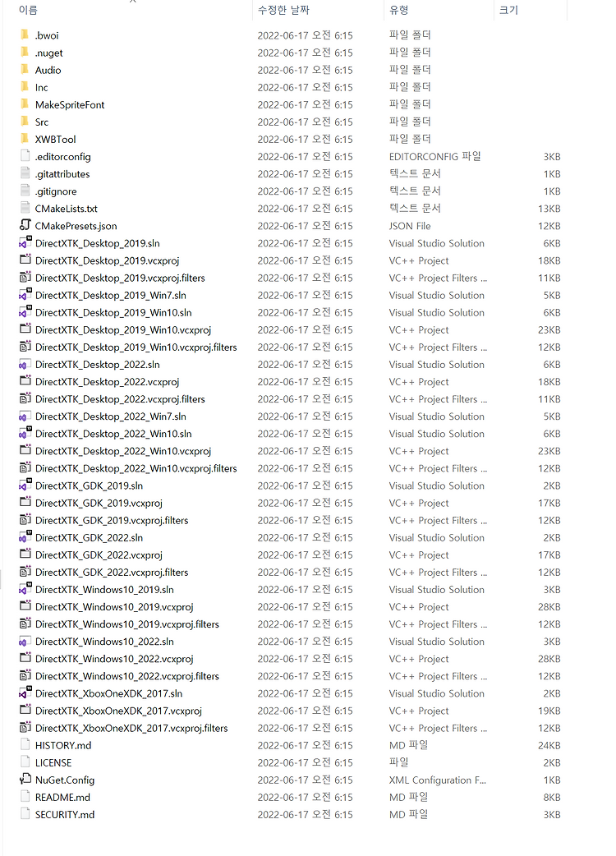This screenshot has height=856, width=616.
Task: Select DirectXTK_GDK_2019.vcxproj file name
Action: tap(99, 503)
